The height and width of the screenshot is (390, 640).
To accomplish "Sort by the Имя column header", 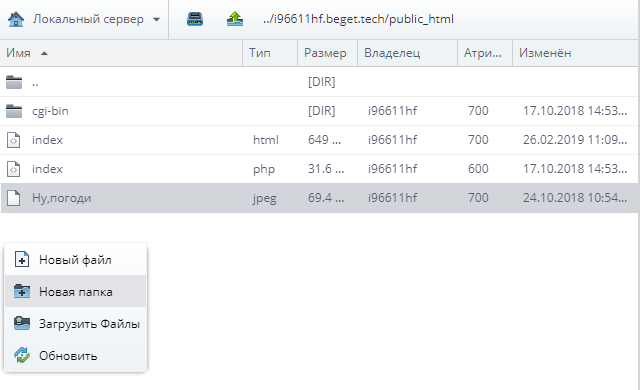I will [121, 53].
